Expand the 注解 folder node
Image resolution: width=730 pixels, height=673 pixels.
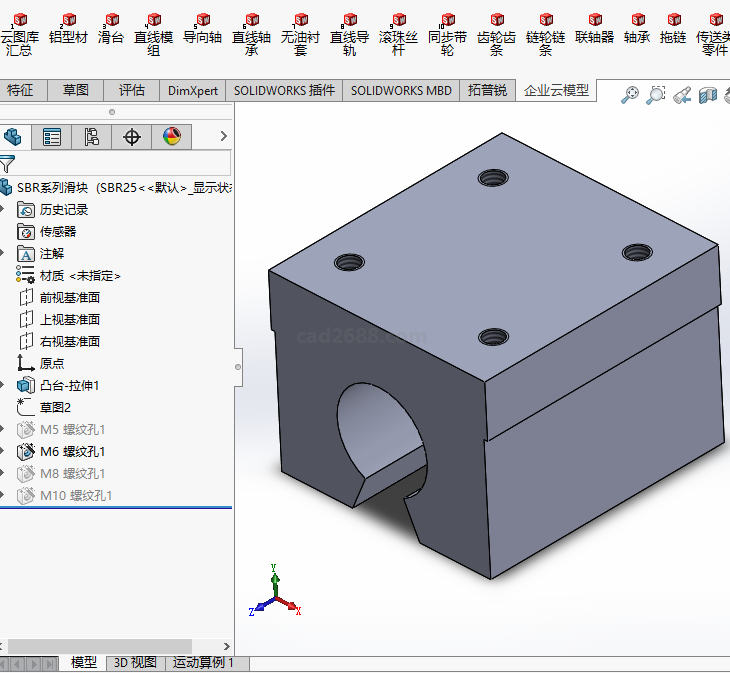click(5, 254)
